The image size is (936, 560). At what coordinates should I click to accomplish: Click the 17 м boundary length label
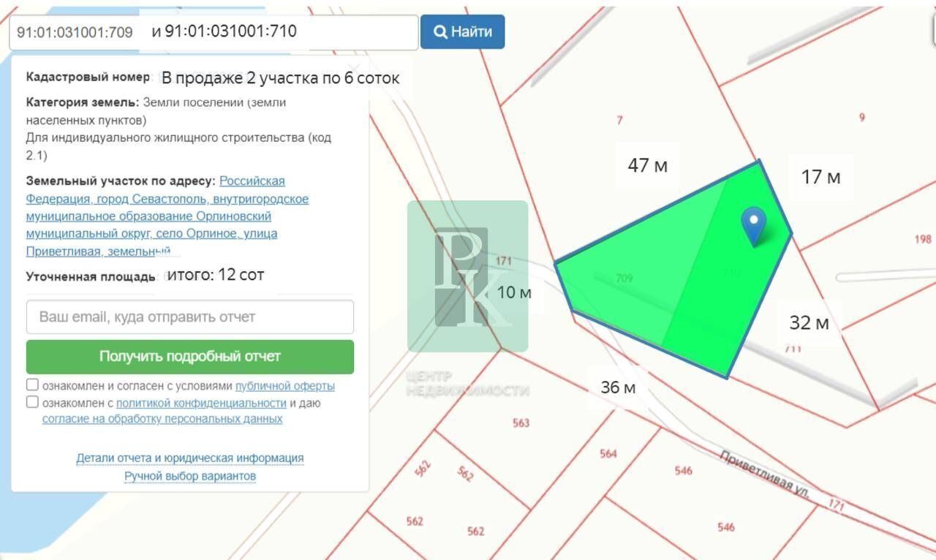(821, 177)
